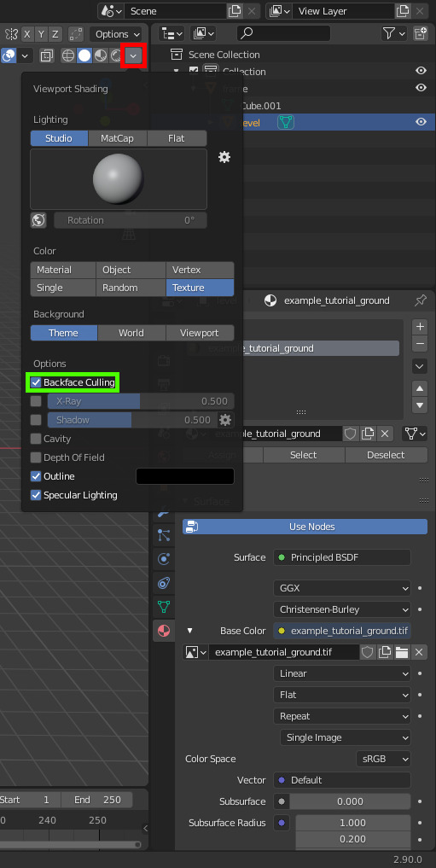Click open image folder icon

pyautogui.click(x=402, y=652)
